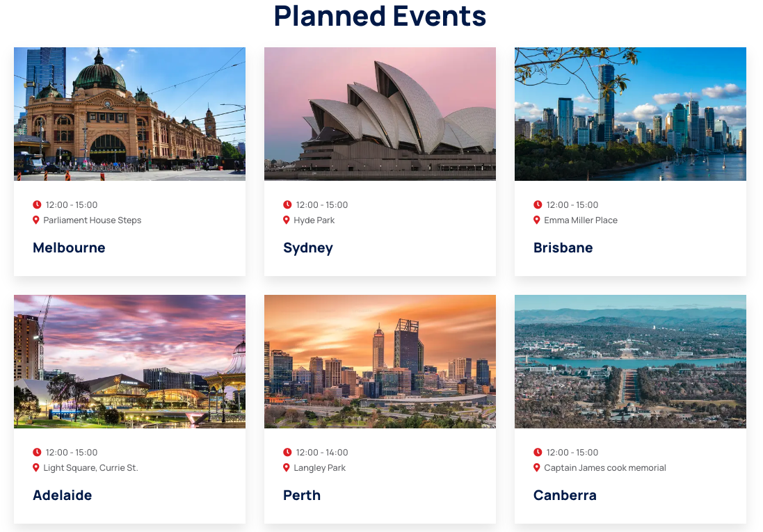Click the clock icon on Sydney card
The height and width of the screenshot is (532, 763).
click(x=287, y=204)
